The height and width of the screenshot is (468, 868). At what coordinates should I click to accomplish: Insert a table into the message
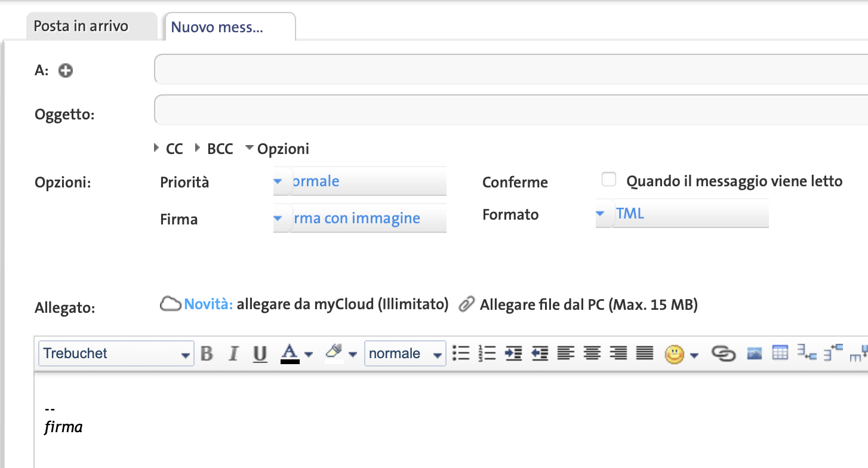pos(780,353)
